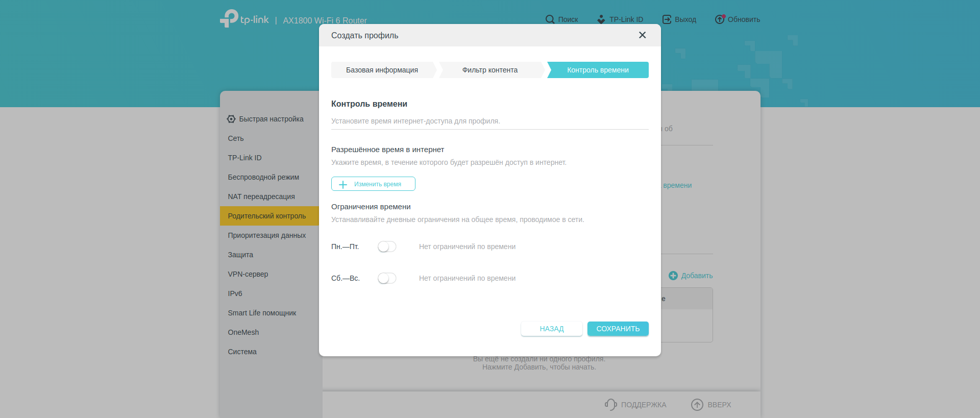
Task: Click the Quick Setup gear icon
Action: [231, 119]
